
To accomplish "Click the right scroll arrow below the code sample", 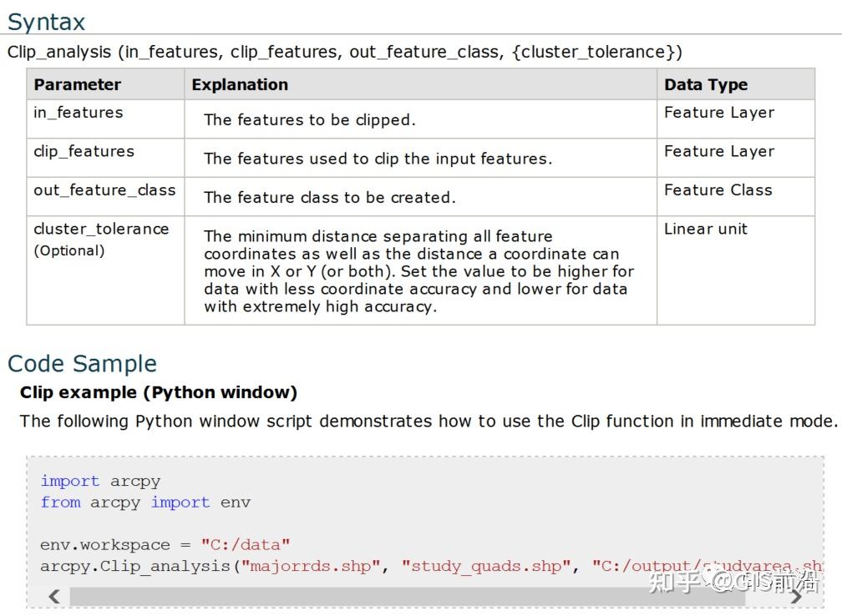I will [x=796, y=596].
